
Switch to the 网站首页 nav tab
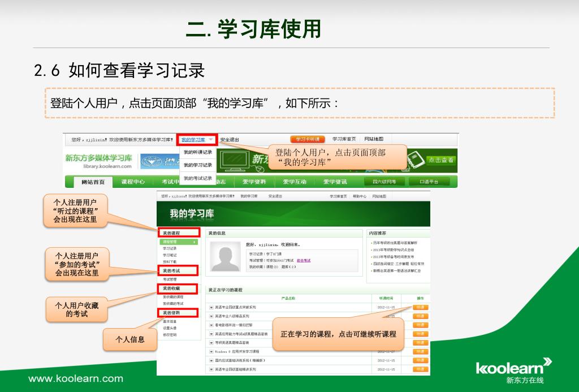(x=93, y=182)
